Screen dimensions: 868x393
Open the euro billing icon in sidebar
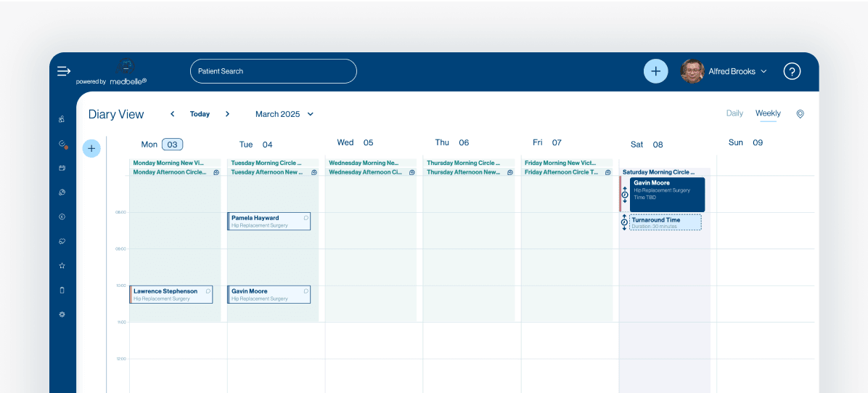(62, 217)
